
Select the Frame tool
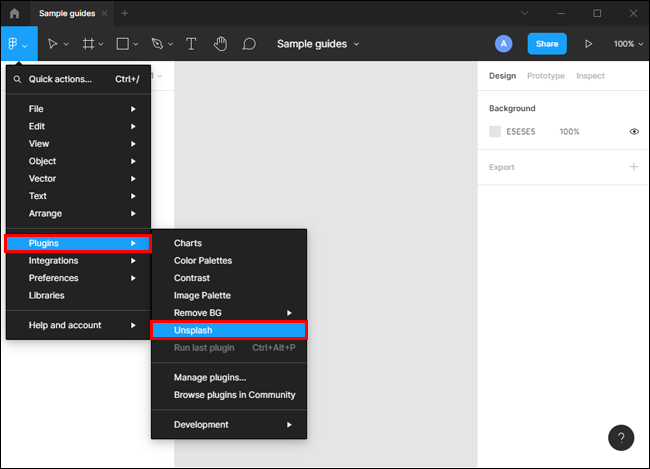[88, 44]
